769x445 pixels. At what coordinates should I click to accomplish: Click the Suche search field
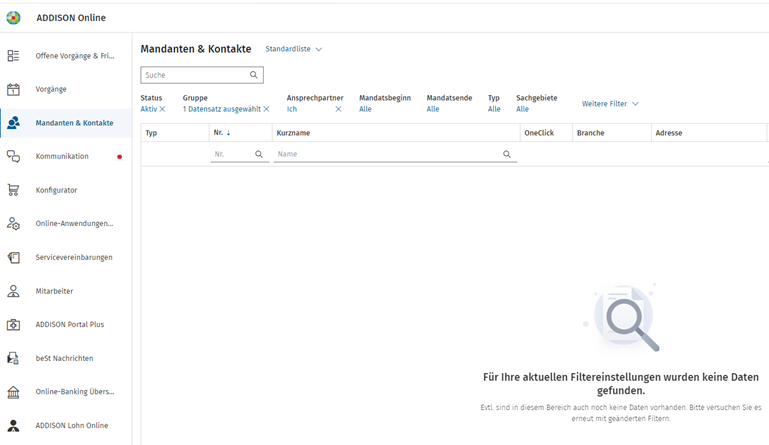202,75
